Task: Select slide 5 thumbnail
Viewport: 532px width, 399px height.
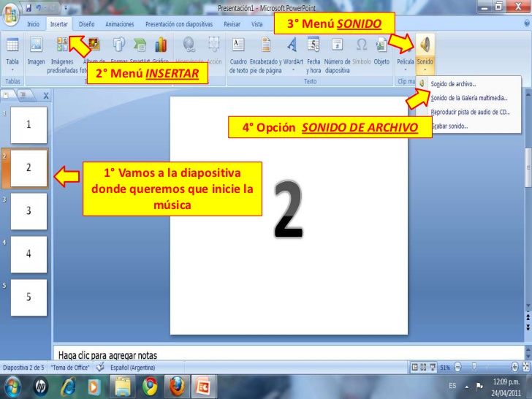Action: pyautogui.click(x=28, y=297)
